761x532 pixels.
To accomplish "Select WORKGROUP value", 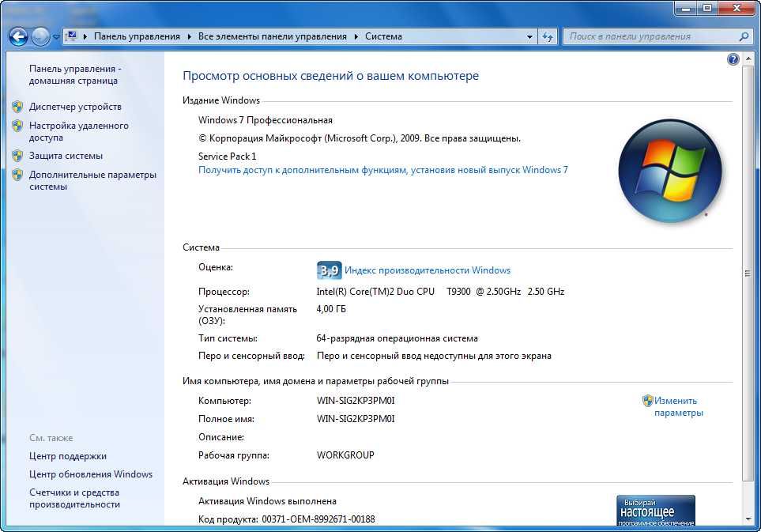I will pos(345,455).
